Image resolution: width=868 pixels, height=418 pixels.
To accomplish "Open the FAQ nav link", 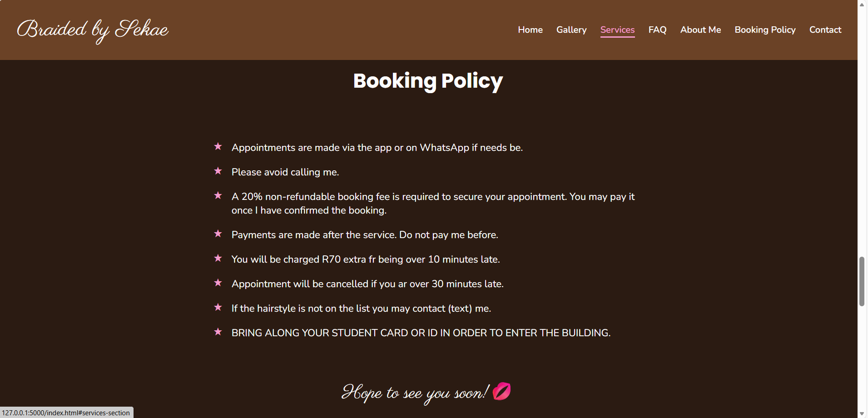I will tap(657, 30).
